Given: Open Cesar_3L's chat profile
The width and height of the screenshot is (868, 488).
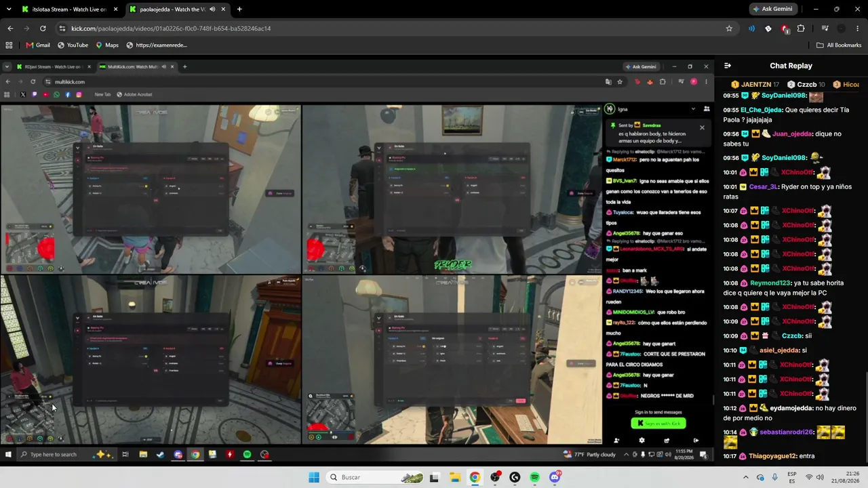Looking at the screenshot, I should [762, 187].
